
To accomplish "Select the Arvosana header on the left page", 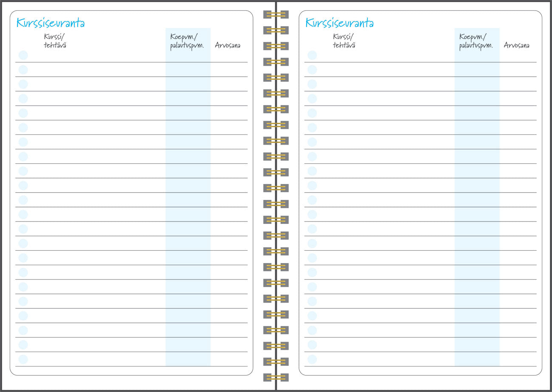I will [228, 45].
